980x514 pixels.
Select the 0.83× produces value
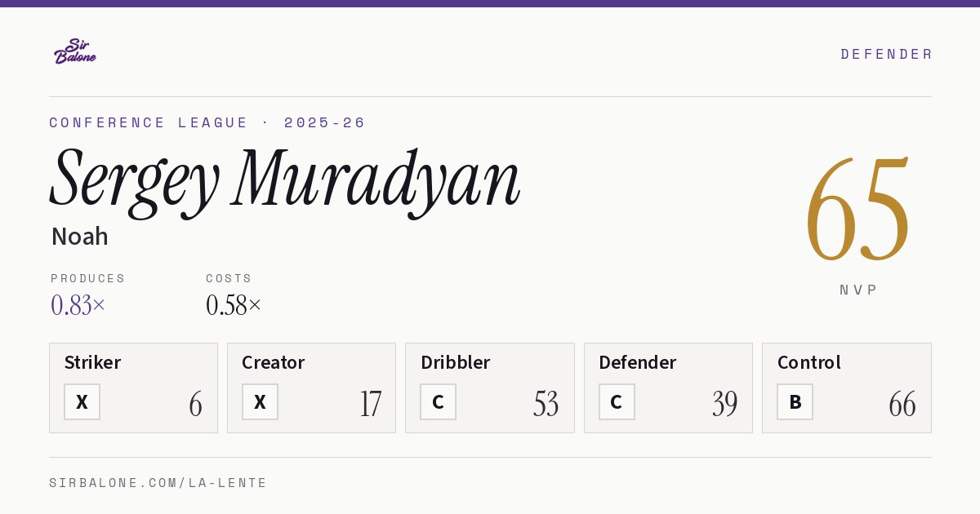pyautogui.click(x=78, y=305)
